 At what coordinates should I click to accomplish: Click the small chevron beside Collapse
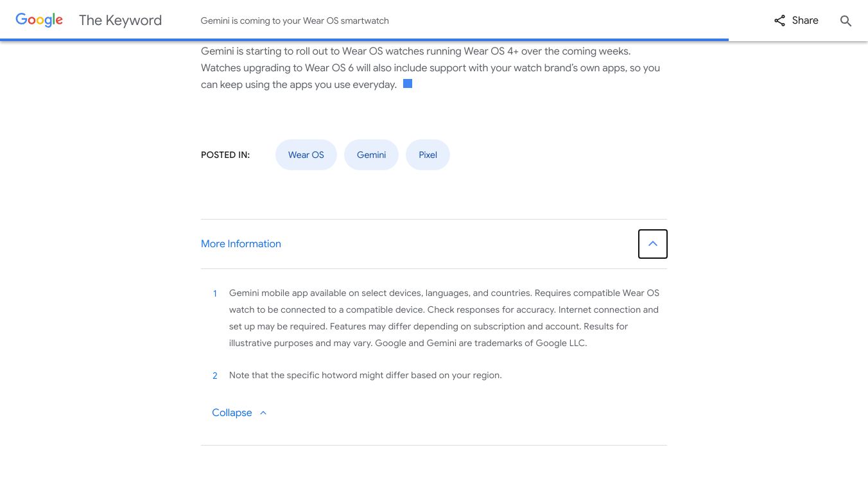(x=263, y=413)
